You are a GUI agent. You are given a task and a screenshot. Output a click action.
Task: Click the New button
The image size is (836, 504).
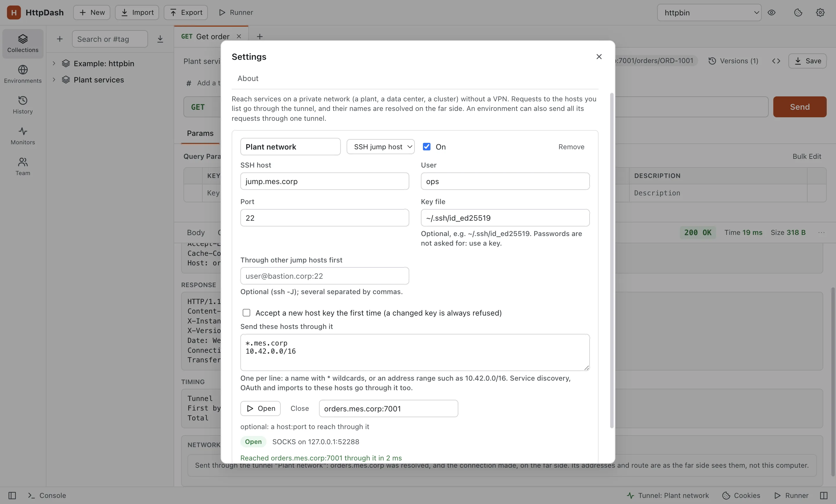pos(92,12)
